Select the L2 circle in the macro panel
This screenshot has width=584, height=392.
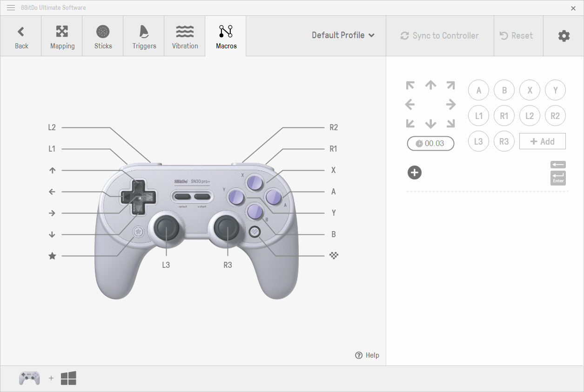click(530, 116)
